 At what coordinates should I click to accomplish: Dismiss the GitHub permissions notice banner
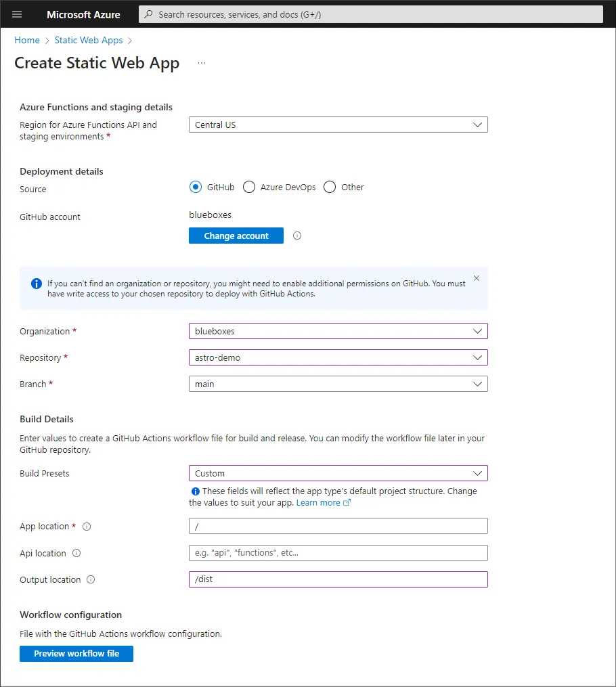[x=477, y=278]
